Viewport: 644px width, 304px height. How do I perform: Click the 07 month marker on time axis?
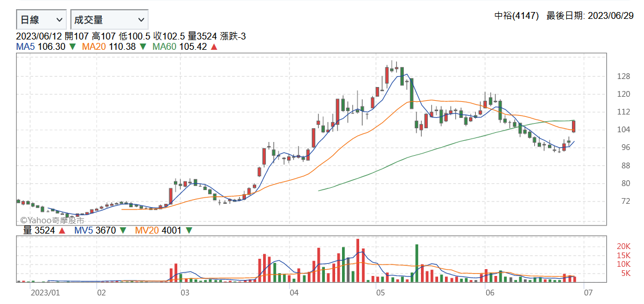click(x=589, y=293)
